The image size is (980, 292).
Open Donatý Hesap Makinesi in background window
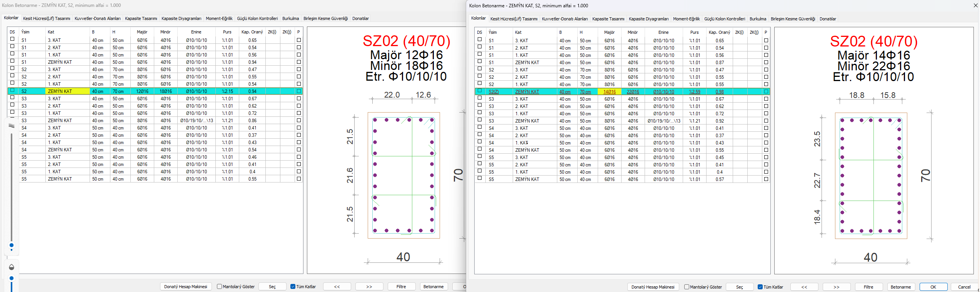tap(186, 287)
